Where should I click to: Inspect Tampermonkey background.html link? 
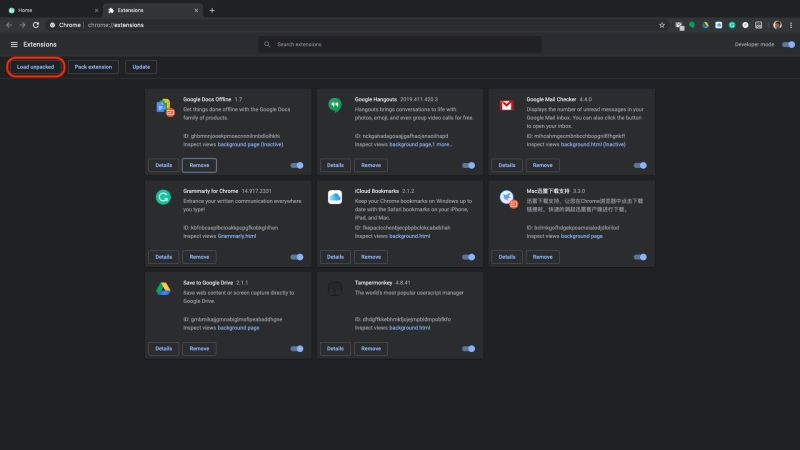410,328
